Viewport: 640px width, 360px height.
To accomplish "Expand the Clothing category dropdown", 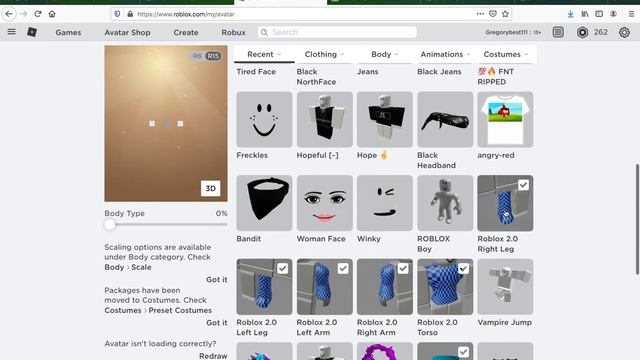I will (324, 54).
